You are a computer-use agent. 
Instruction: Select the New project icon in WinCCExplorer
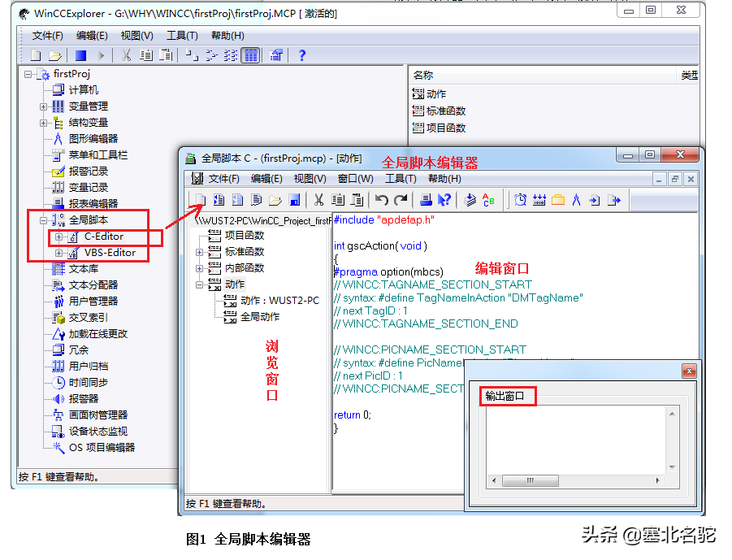(x=34, y=55)
